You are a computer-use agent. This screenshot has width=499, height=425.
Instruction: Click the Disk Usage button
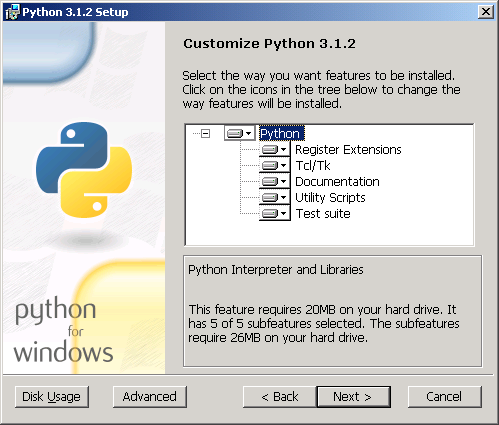point(52,397)
